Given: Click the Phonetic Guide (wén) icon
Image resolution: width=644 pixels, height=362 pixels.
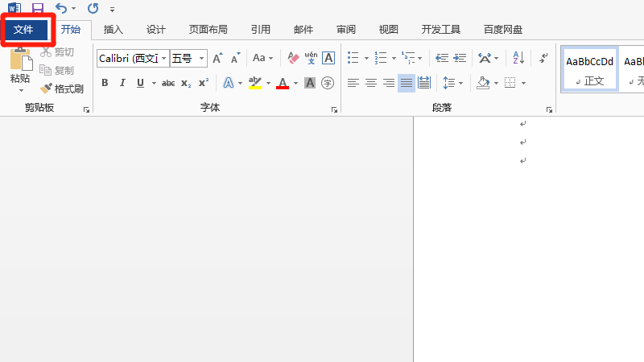Looking at the screenshot, I should [x=311, y=58].
